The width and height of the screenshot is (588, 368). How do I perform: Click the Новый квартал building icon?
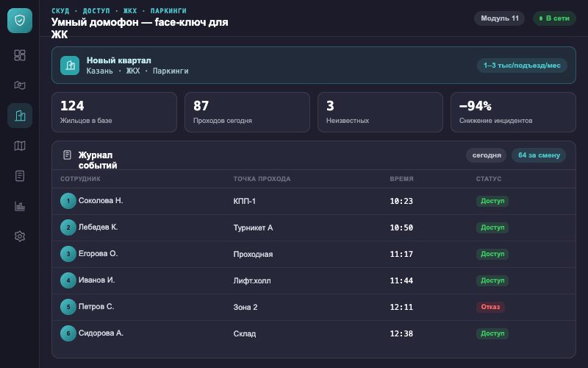point(70,66)
